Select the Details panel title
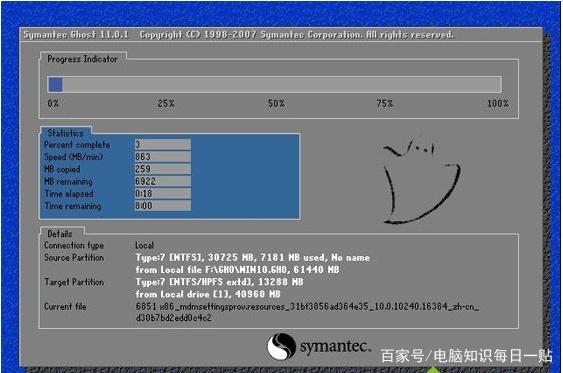 [x=60, y=234]
